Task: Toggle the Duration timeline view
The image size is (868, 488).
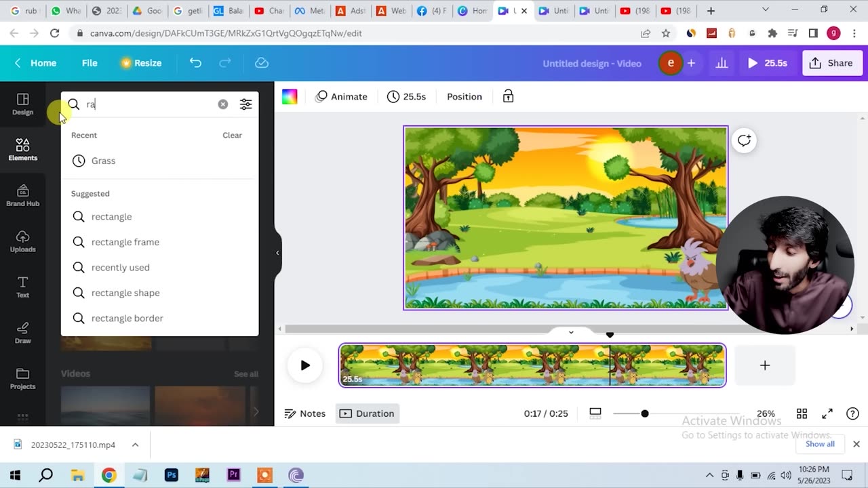Action: (x=368, y=413)
